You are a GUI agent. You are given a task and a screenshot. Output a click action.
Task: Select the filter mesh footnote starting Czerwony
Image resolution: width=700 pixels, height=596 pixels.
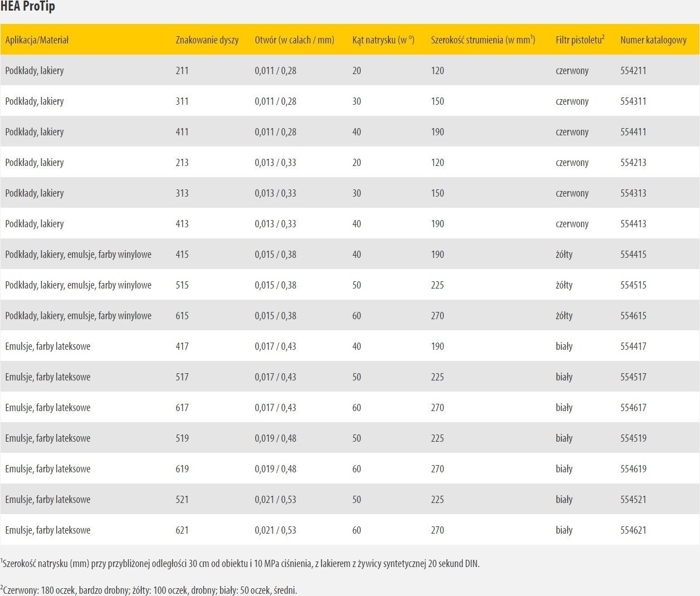[149, 590]
